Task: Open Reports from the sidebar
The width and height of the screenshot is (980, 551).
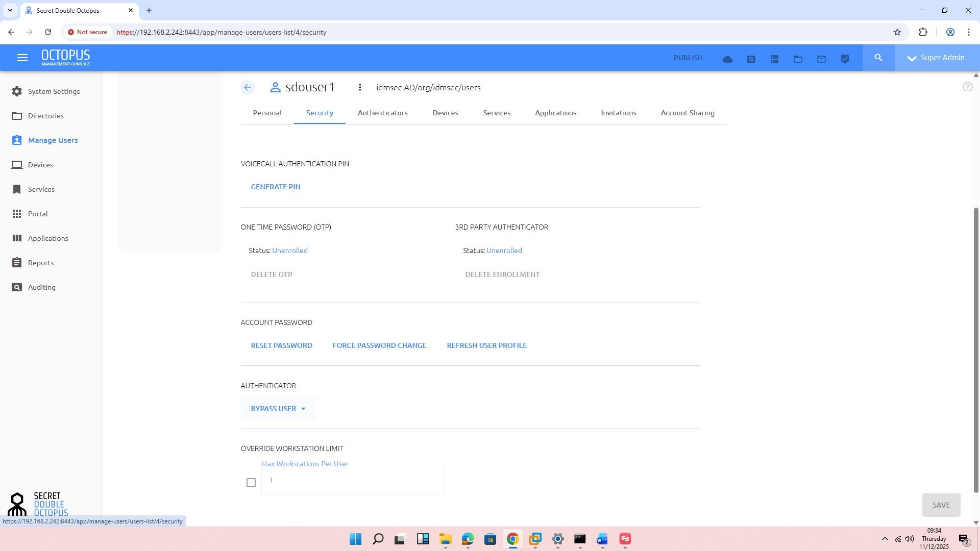Action: coord(41,262)
